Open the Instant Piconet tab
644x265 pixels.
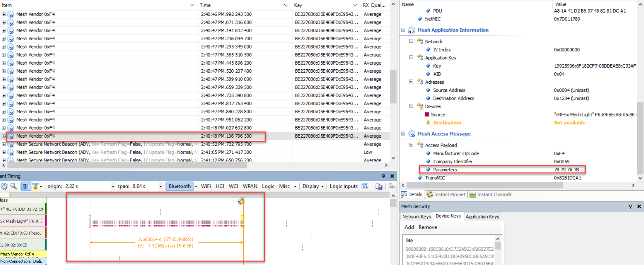pos(446,194)
